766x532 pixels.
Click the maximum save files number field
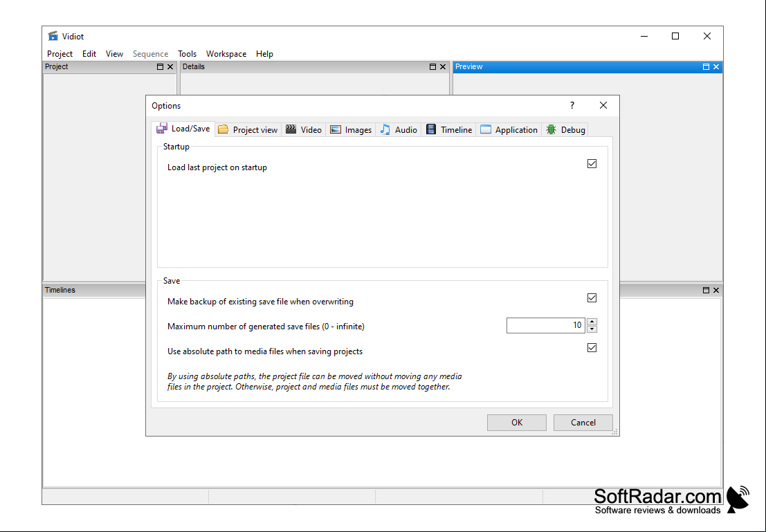click(546, 325)
